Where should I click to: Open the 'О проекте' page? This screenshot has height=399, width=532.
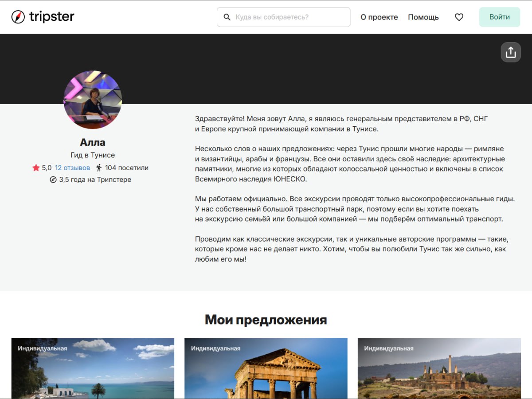click(x=379, y=17)
